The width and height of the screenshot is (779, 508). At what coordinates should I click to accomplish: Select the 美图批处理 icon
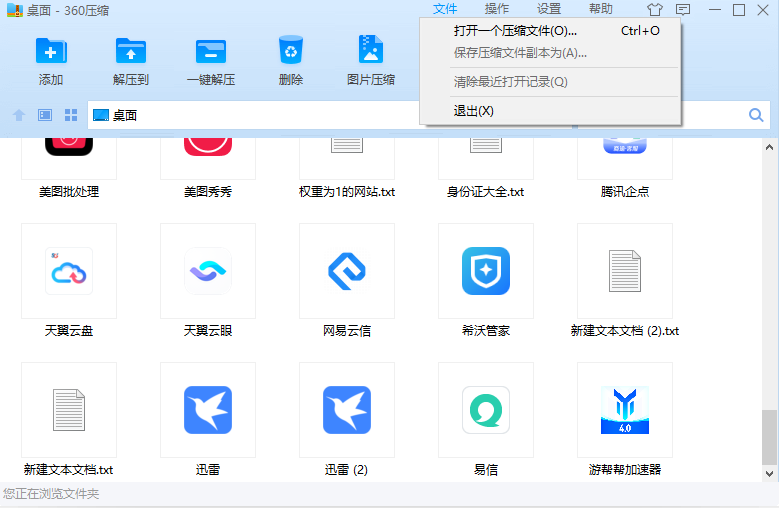click(x=69, y=147)
